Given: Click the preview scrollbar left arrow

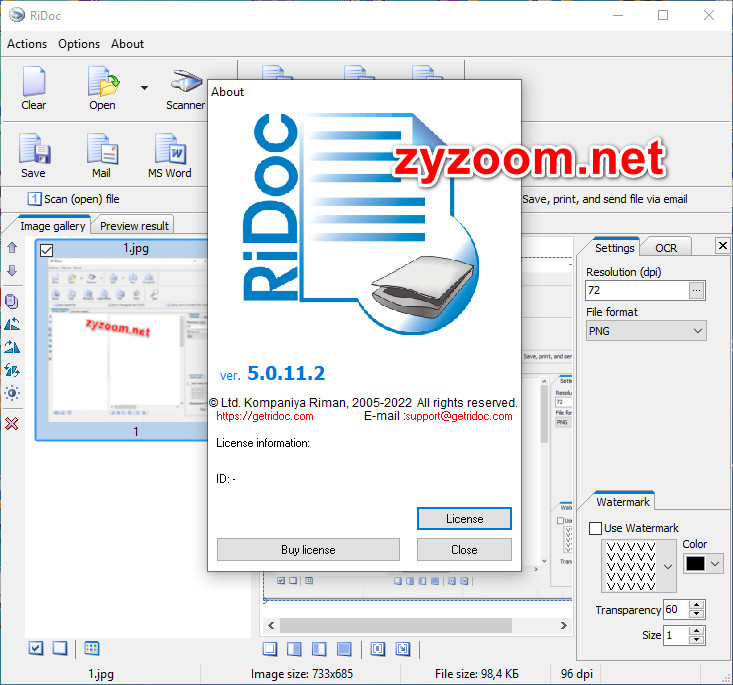Looking at the screenshot, I should pos(271,625).
